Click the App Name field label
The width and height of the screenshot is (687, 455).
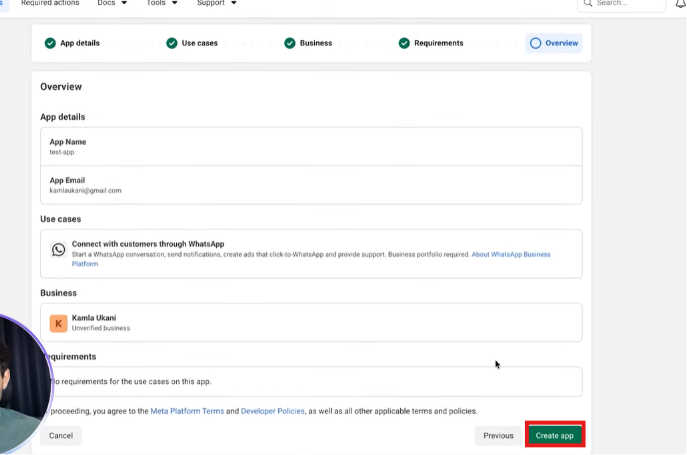click(68, 142)
